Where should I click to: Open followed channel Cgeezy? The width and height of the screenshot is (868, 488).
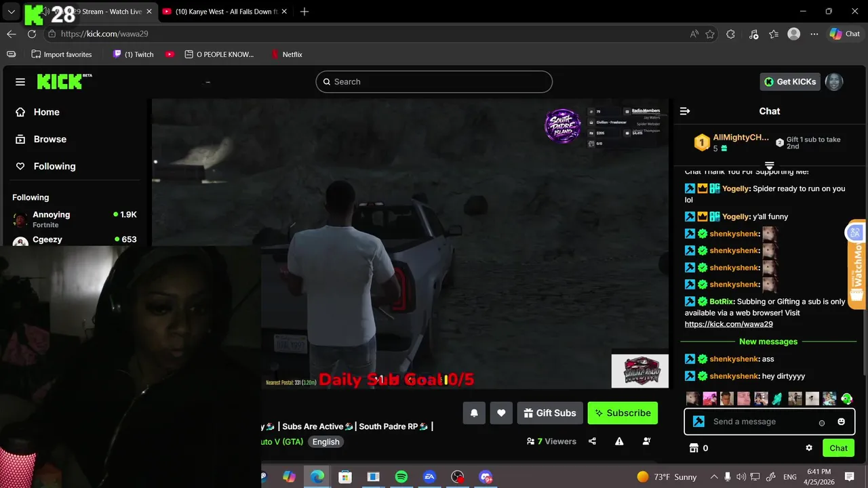click(75, 240)
